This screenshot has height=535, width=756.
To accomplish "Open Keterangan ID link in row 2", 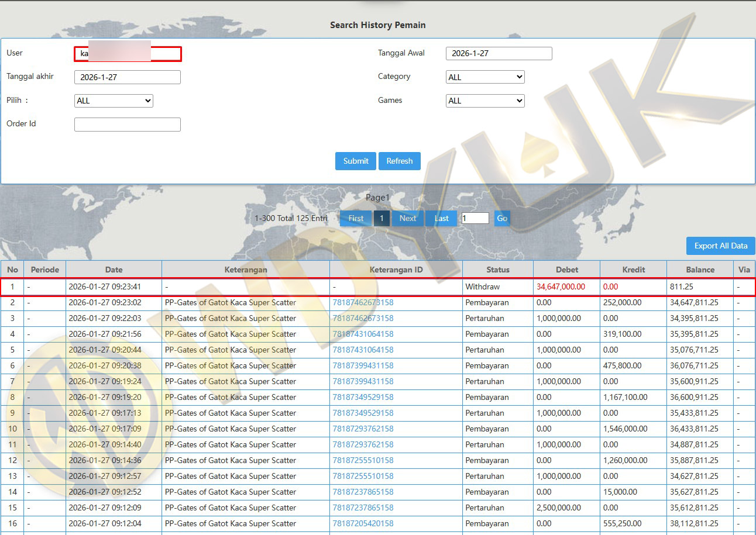I will [x=363, y=303].
